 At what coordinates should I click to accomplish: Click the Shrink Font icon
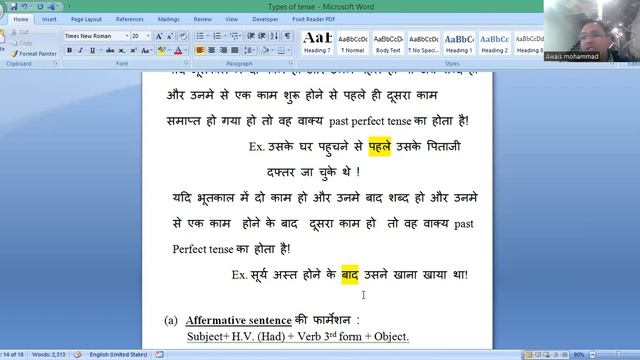[170, 36]
